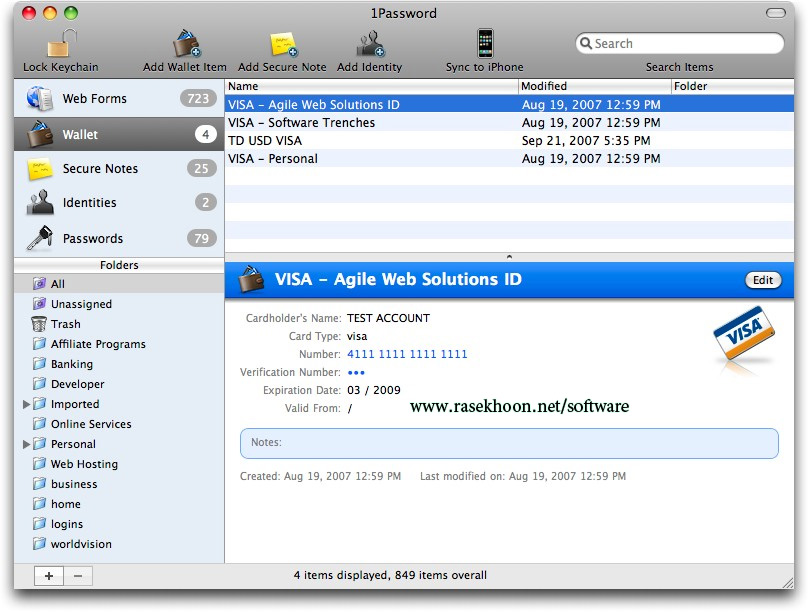Click the plus add folder button
The height and width of the screenshot is (612, 808).
point(49,576)
